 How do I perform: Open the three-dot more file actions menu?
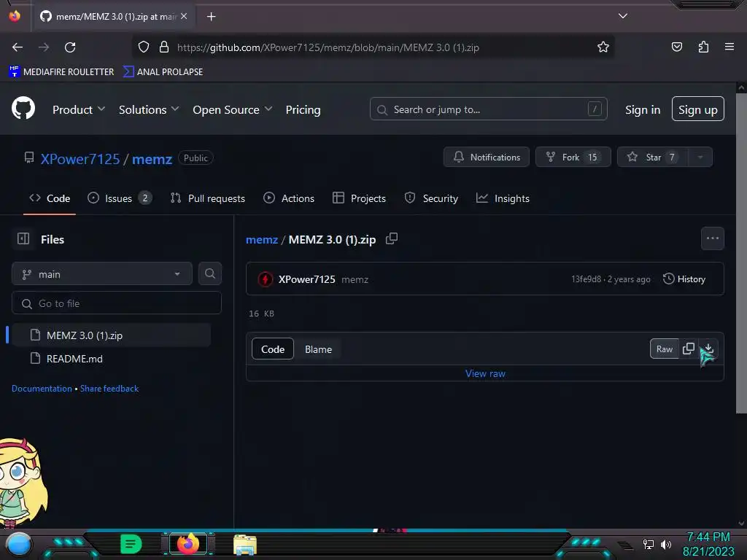(712, 238)
